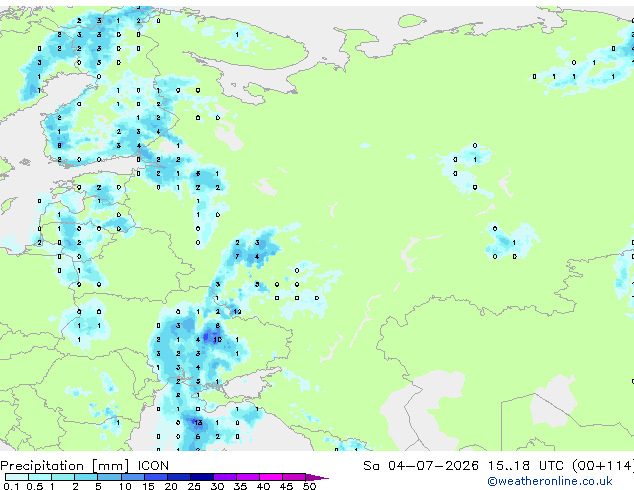Click the legend swatch between 45 and 50
Viewport: 634px width, 490px height.
point(294,477)
